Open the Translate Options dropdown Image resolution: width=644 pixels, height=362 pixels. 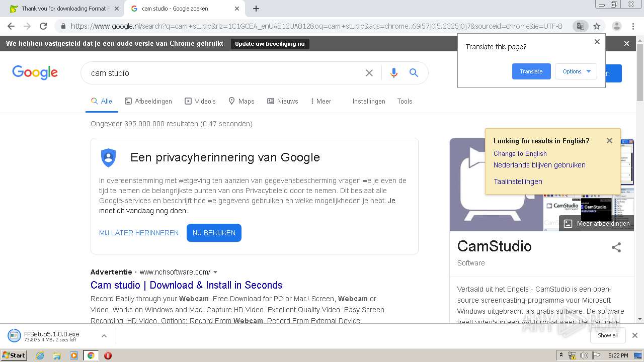click(x=576, y=71)
